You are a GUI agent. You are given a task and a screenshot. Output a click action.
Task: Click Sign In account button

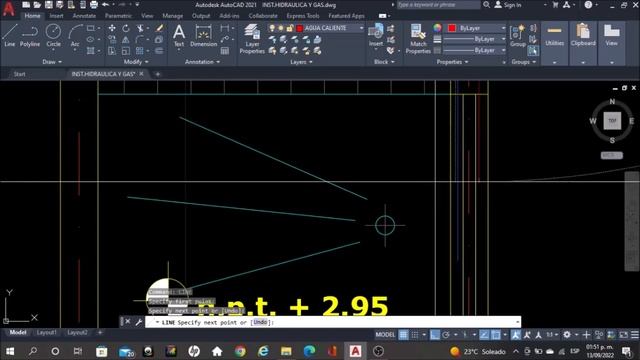point(508,5)
